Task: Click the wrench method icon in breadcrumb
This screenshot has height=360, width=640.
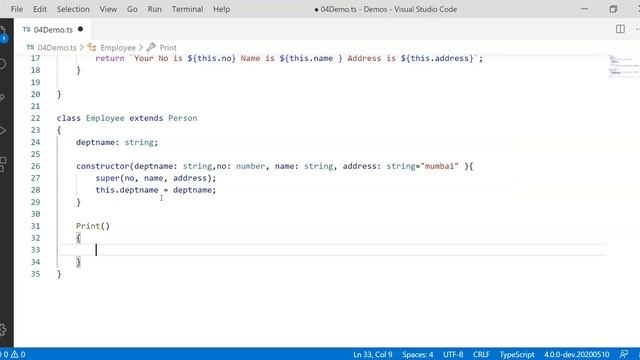Action: [x=151, y=47]
